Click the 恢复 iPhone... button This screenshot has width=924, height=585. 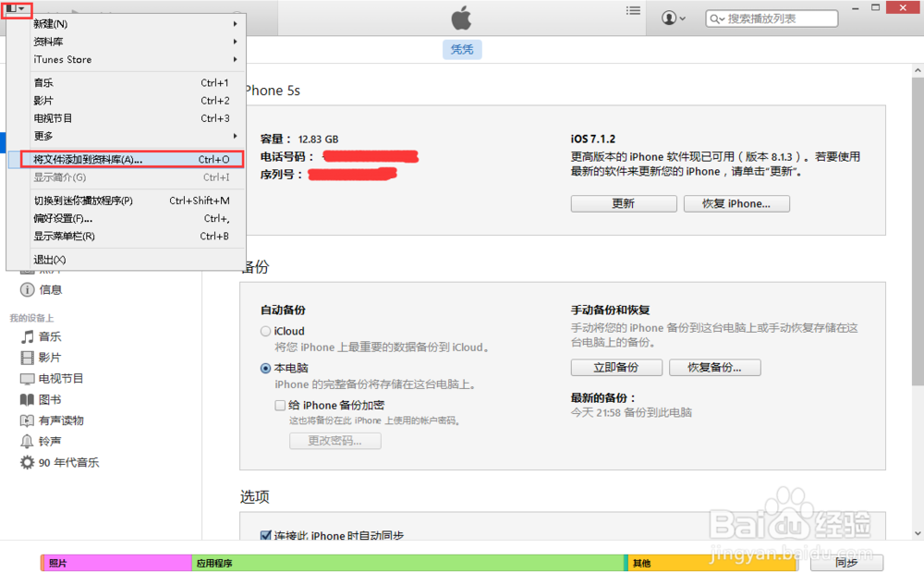pos(736,204)
